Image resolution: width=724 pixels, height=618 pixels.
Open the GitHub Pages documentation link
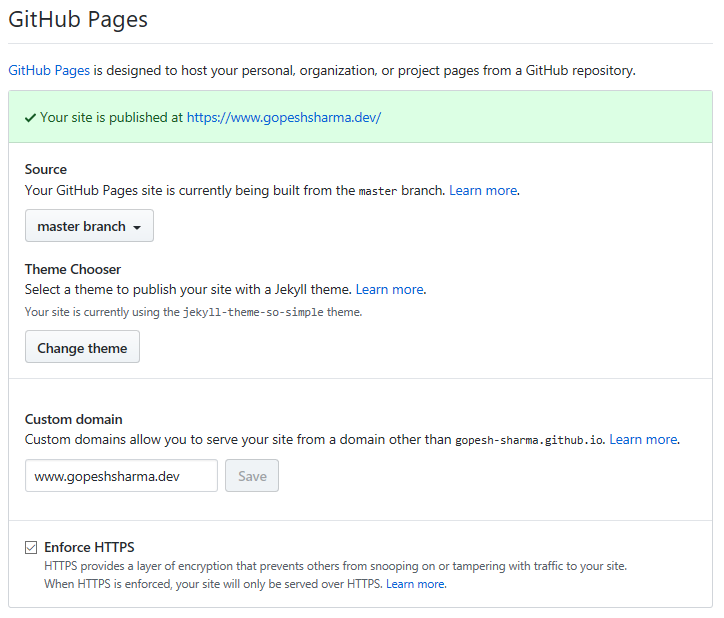coord(49,71)
